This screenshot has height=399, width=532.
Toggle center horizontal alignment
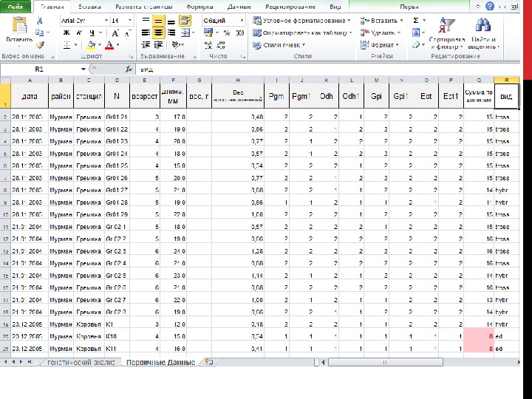coord(158,33)
